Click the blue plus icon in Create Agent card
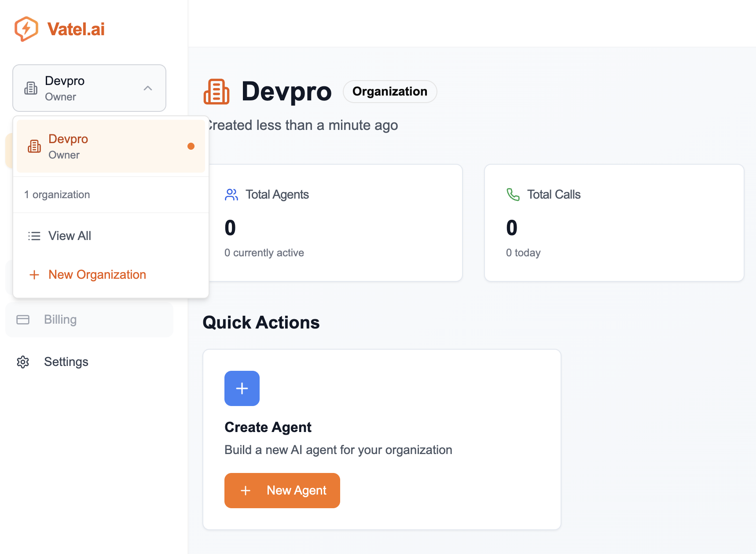This screenshot has width=756, height=554. point(242,388)
